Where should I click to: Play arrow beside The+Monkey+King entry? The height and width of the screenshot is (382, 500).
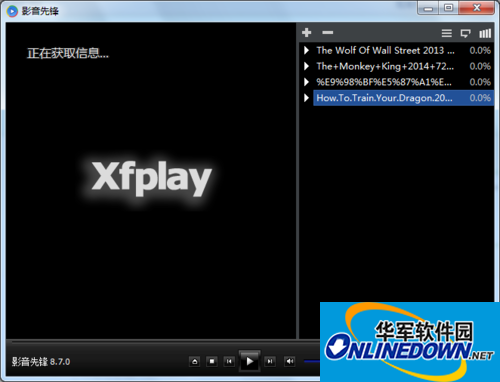coord(306,66)
